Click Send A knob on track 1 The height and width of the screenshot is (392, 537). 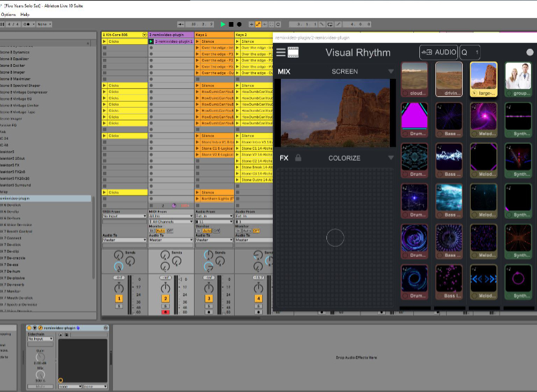click(117, 255)
